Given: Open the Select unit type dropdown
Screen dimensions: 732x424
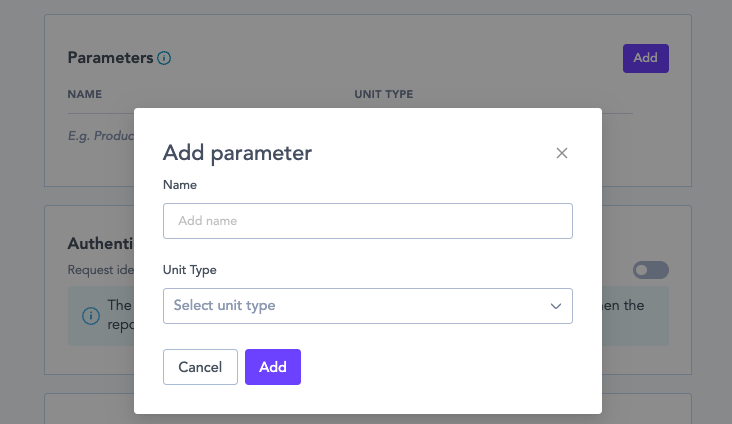Looking at the screenshot, I should coord(367,306).
